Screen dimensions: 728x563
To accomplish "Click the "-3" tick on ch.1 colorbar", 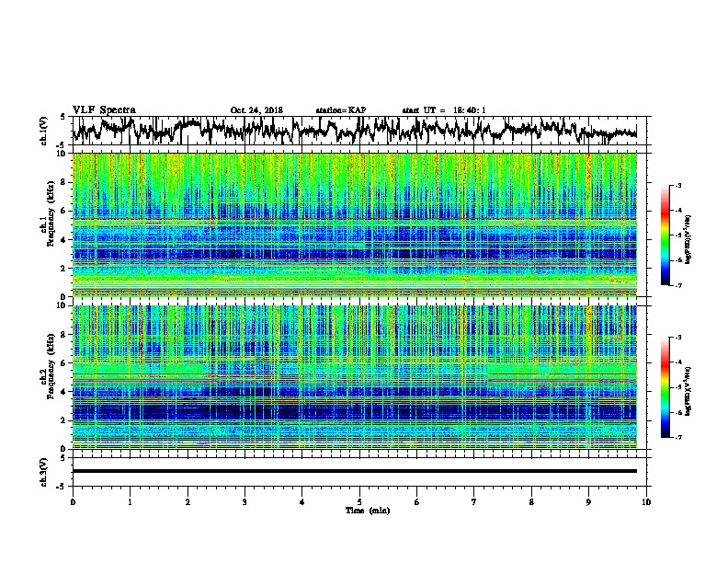I will 677,185.
